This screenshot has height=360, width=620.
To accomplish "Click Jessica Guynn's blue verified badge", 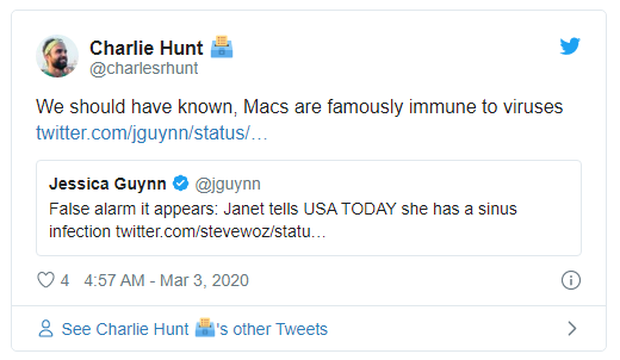I will [181, 184].
